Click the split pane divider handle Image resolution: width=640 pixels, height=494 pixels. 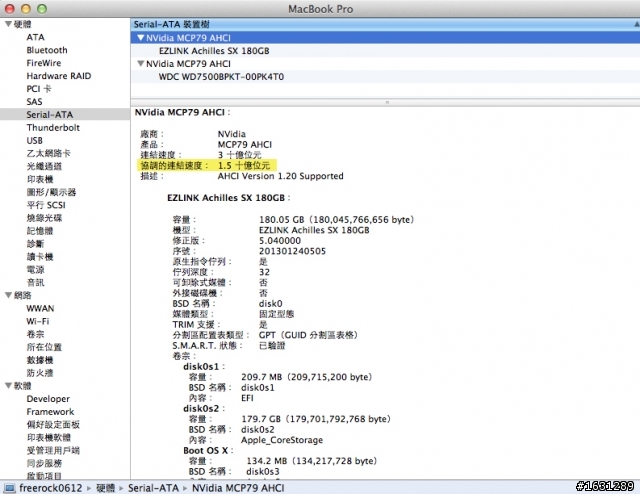pyautogui.click(x=387, y=102)
